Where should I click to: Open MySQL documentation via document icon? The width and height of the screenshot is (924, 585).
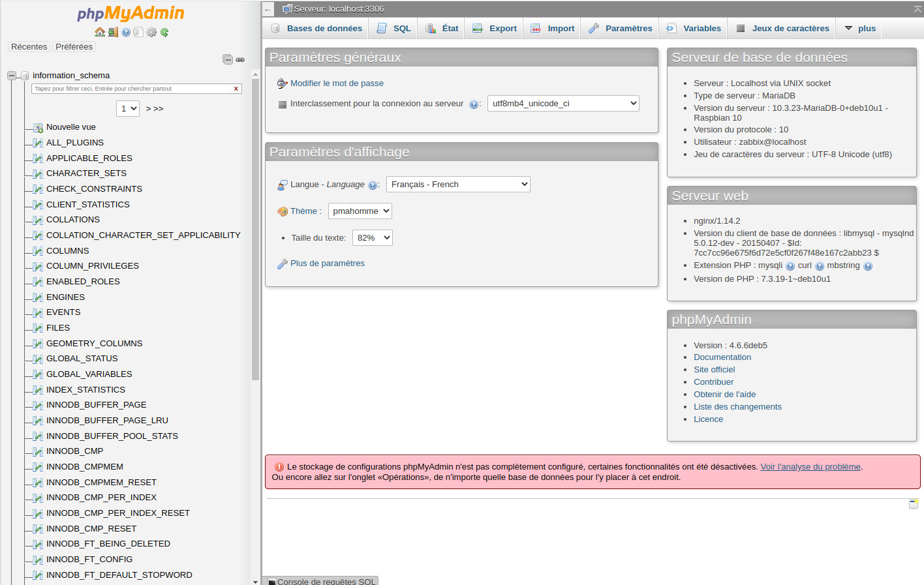pos(138,31)
